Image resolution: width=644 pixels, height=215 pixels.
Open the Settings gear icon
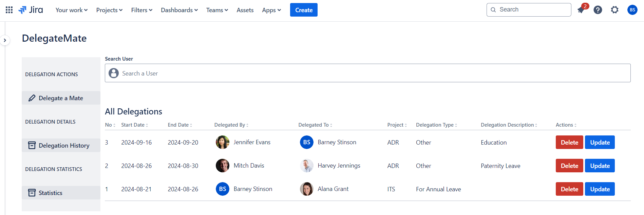[x=615, y=10]
